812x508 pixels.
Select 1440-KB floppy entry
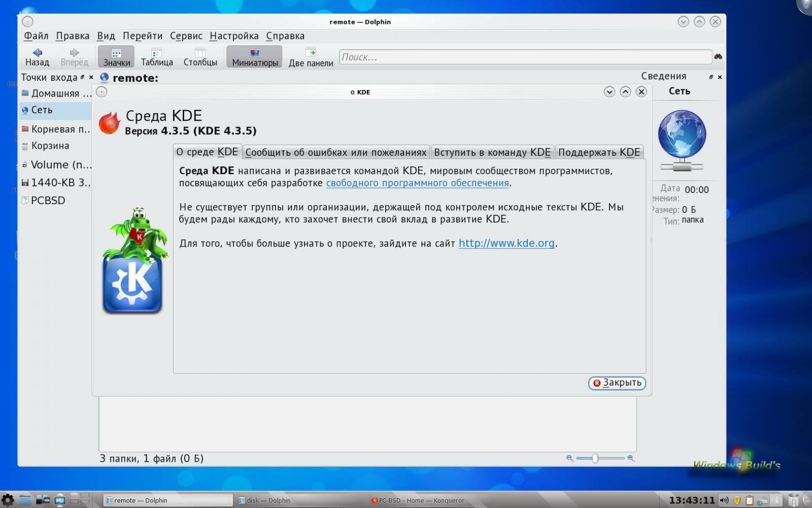[x=56, y=182]
